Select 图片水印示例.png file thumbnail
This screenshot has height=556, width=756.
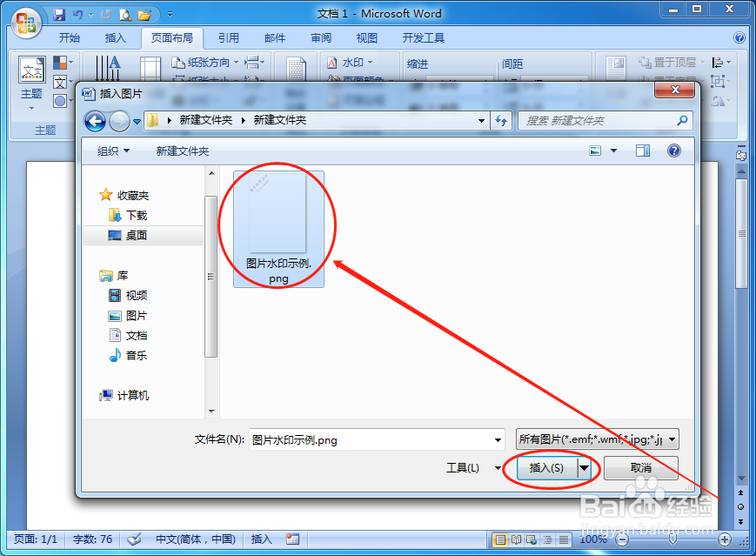278,229
